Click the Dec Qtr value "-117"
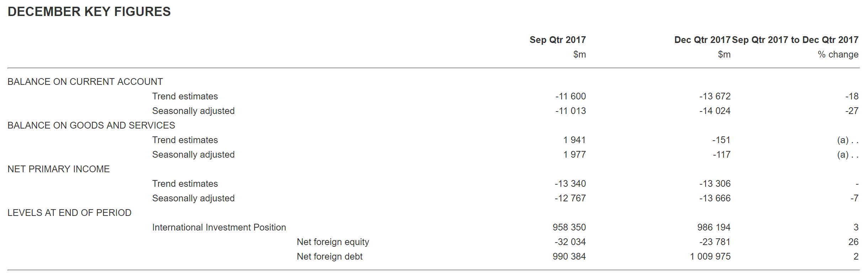 (722, 154)
